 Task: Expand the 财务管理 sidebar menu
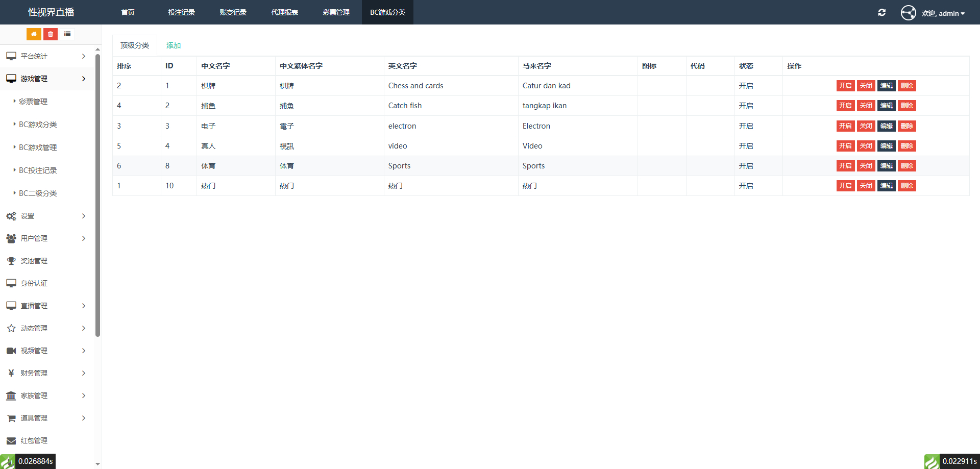point(46,373)
